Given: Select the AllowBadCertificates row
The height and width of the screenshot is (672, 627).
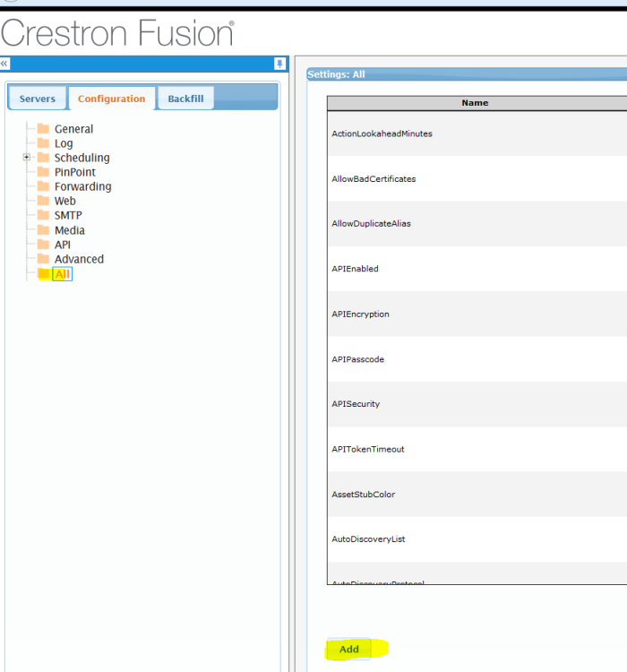Looking at the screenshot, I should (x=477, y=178).
